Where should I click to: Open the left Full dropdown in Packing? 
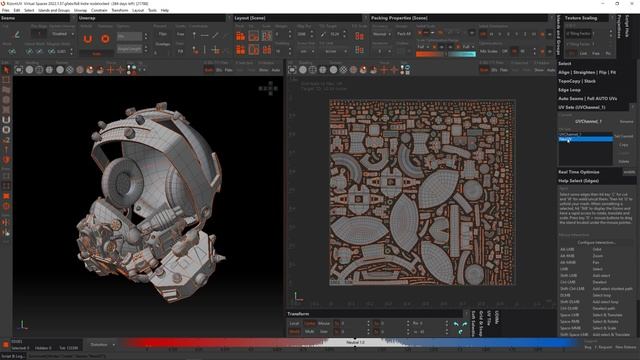(423, 47)
